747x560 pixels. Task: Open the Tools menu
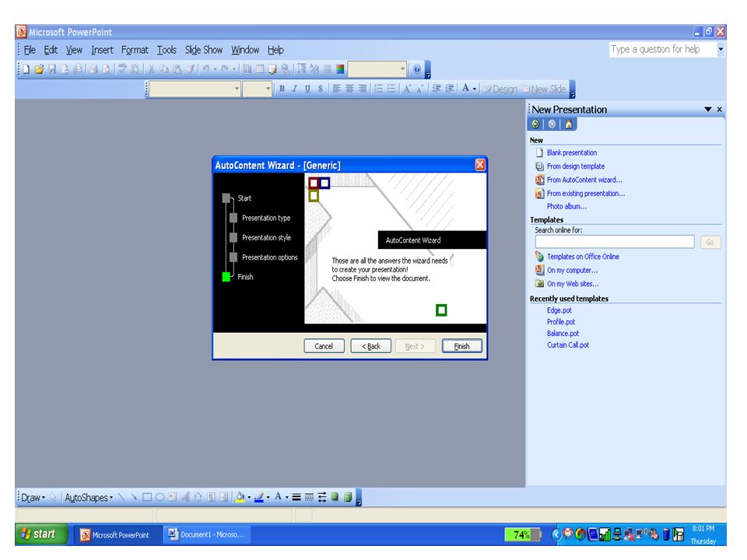click(167, 50)
